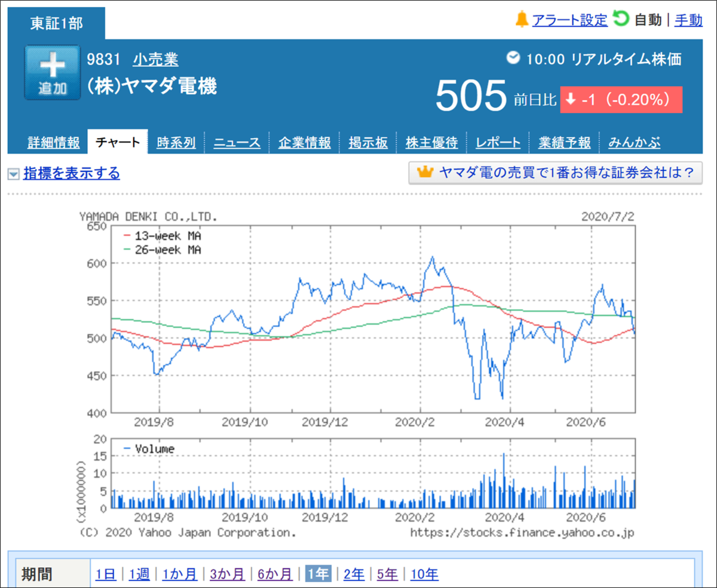The image size is (717, 588).
Task: Open the 業績予報 tab
Action: click(x=564, y=143)
